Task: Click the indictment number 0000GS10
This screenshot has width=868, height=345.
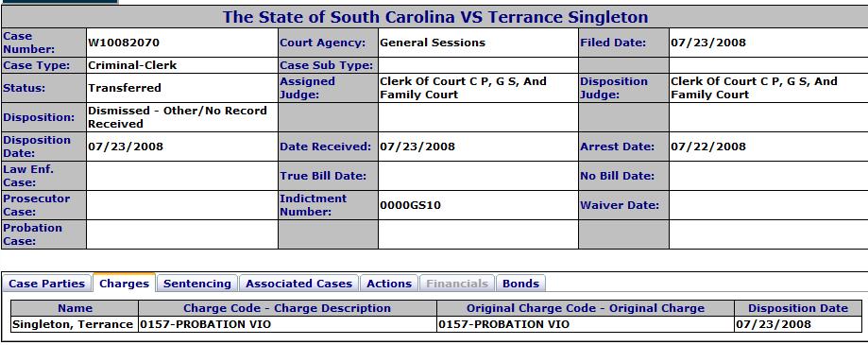Action: click(x=410, y=205)
